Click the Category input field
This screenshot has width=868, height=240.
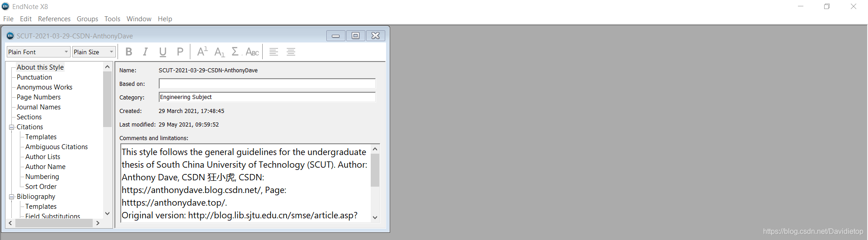267,97
